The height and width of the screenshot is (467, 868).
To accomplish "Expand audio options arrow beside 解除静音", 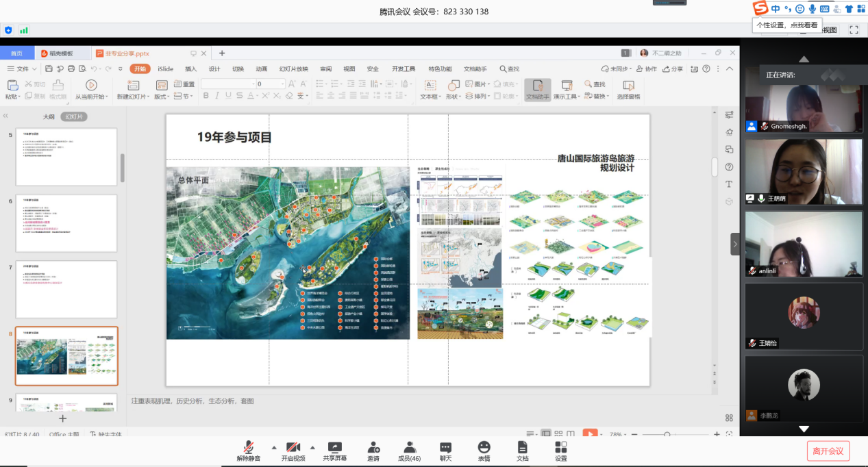I will tap(274, 446).
